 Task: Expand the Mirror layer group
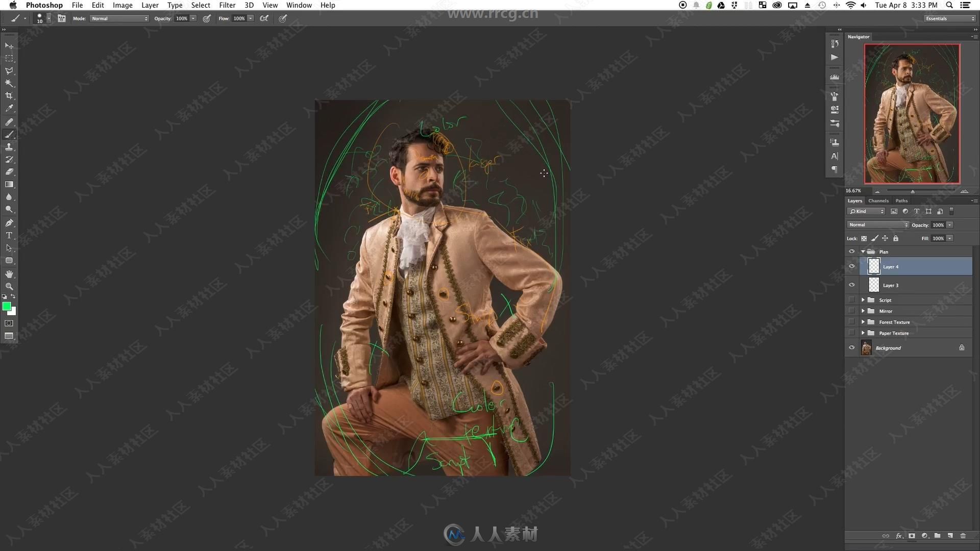coord(863,311)
